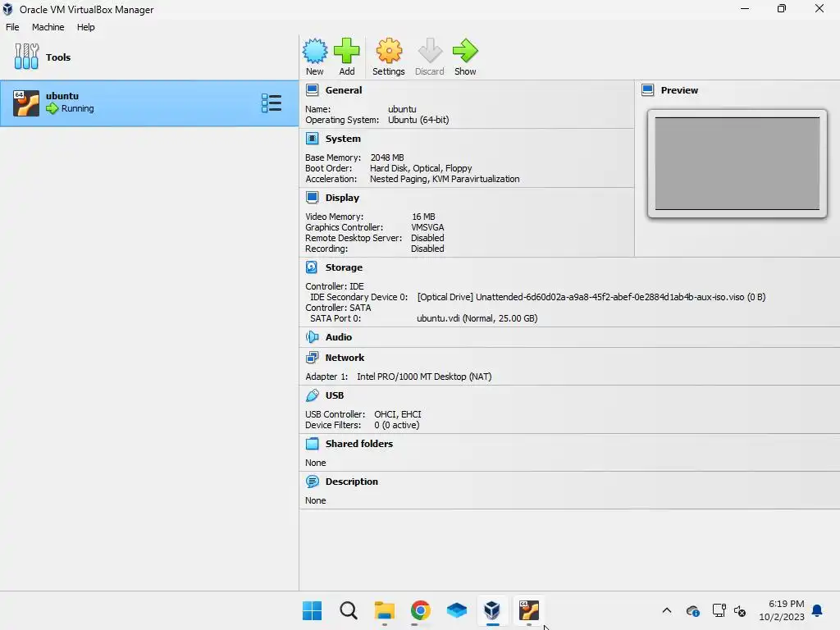
Task: Open the Storage section heading link
Action: click(x=344, y=267)
